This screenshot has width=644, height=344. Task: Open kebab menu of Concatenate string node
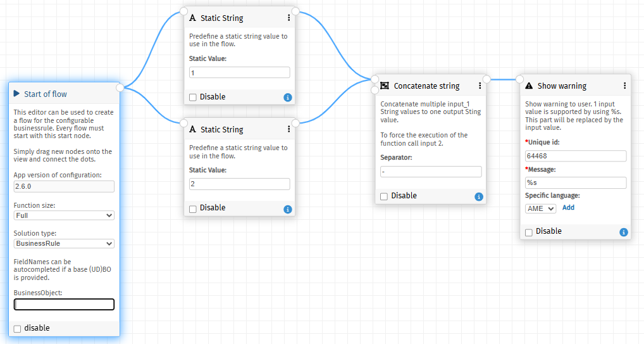(480, 86)
